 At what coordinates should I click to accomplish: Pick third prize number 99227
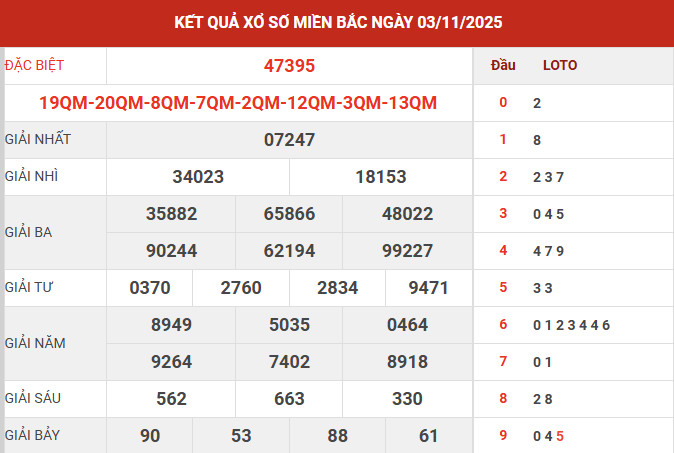(407, 251)
